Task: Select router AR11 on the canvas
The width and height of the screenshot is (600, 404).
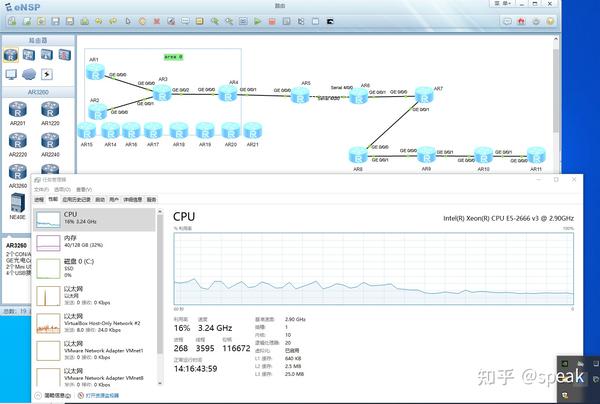Action: pos(536,155)
